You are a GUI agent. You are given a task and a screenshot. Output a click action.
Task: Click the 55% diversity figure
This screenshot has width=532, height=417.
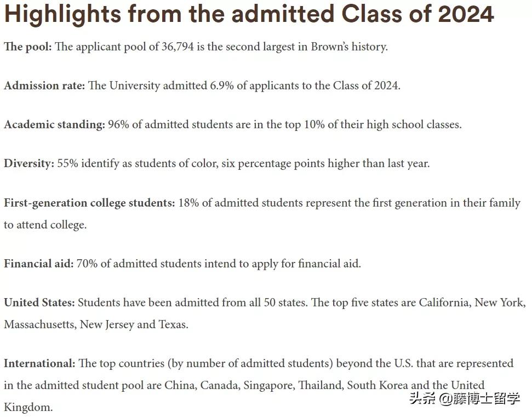[68, 163]
